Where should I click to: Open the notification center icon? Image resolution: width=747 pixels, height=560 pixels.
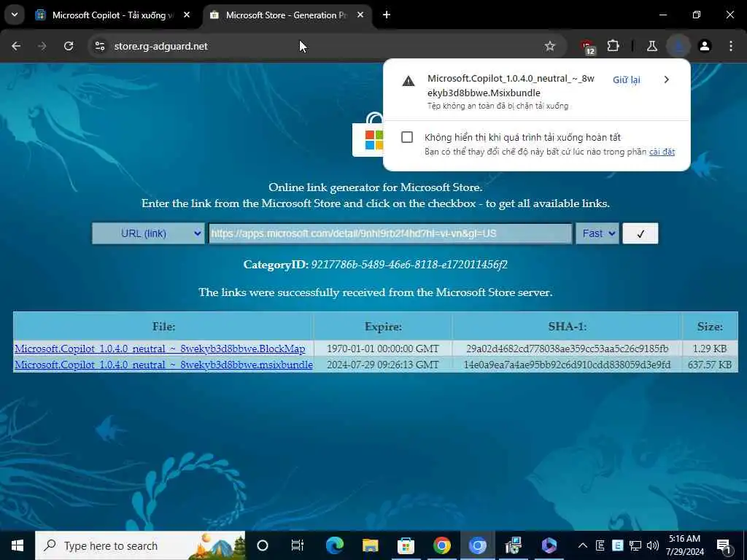(724, 546)
